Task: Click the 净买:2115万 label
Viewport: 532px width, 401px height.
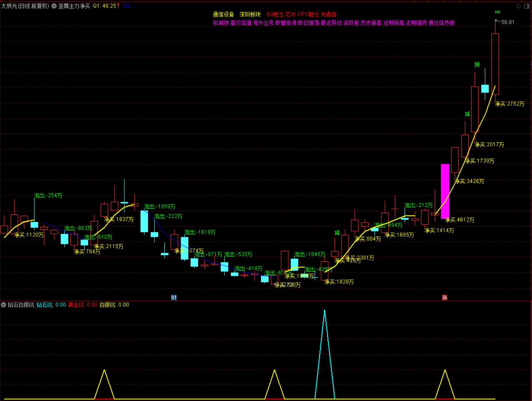Action: [109, 246]
